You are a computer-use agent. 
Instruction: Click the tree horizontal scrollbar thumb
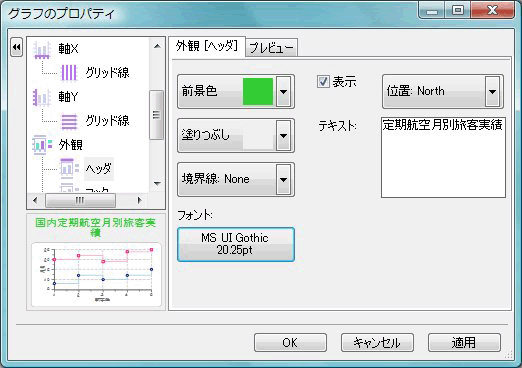point(80,200)
